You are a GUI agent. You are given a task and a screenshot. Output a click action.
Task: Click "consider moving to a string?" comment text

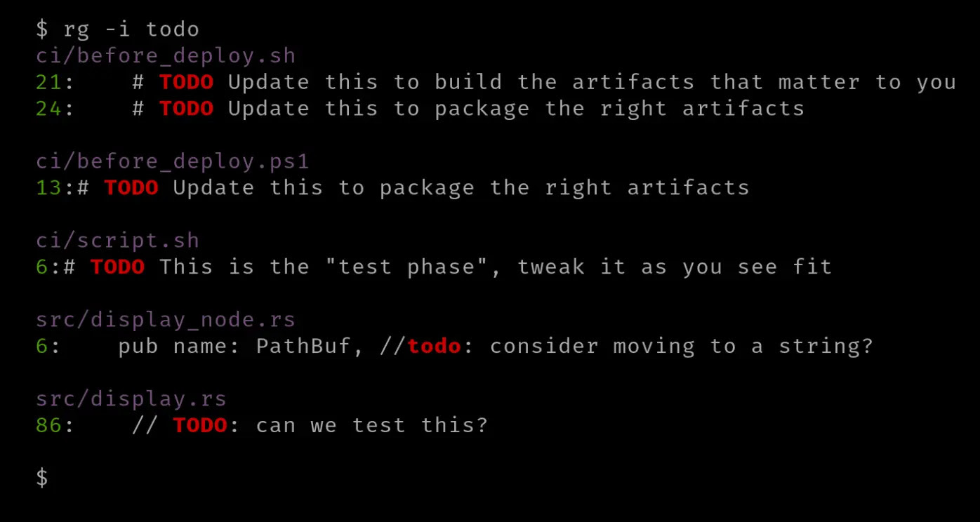tap(681, 347)
